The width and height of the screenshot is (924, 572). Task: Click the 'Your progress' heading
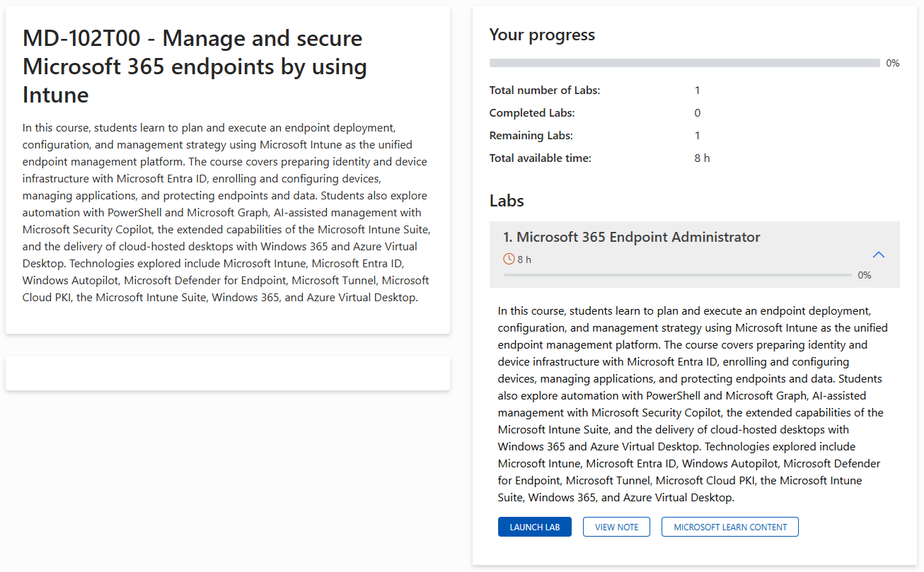click(542, 35)
